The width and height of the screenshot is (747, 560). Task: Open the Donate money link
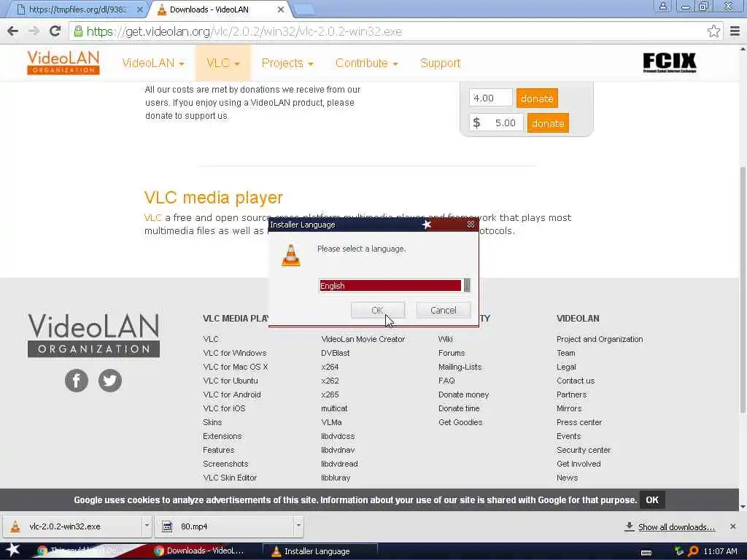[463, 394]
